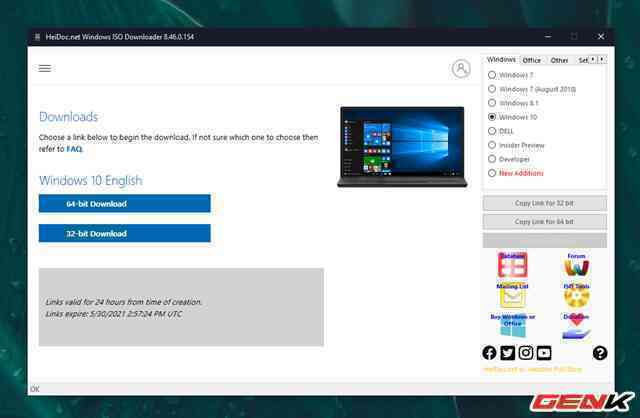Select the Windows 8.1 radio button
This screenshot has height=418, width=640.
(x=492, y=103)
